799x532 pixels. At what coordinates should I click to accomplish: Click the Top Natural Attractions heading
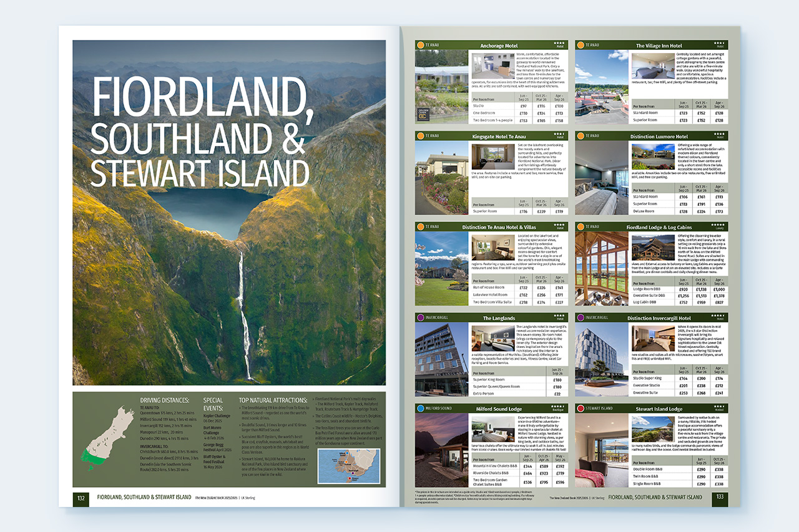[x=273, y=400]
